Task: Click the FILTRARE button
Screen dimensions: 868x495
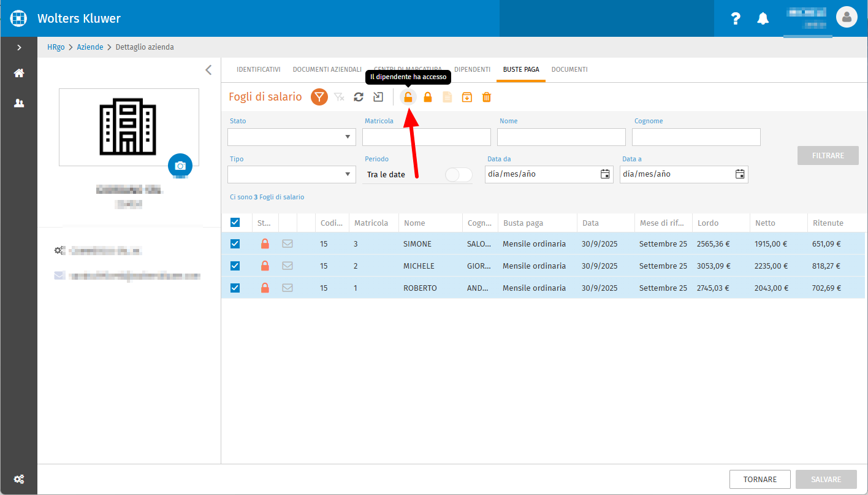Action: 828,156
